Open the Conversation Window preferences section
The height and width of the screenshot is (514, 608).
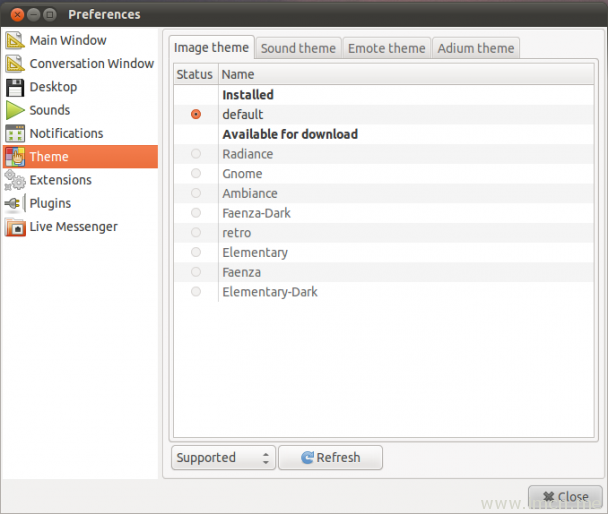(x=80, y=64)
